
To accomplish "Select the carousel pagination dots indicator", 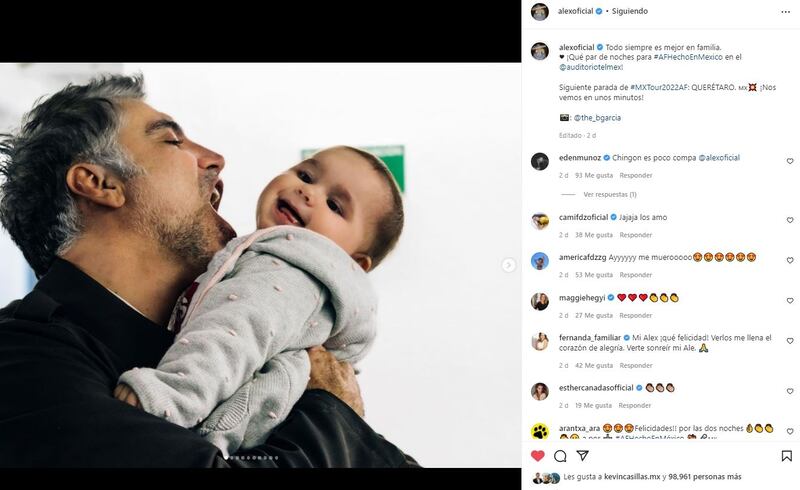I will [x=251, y=458].
